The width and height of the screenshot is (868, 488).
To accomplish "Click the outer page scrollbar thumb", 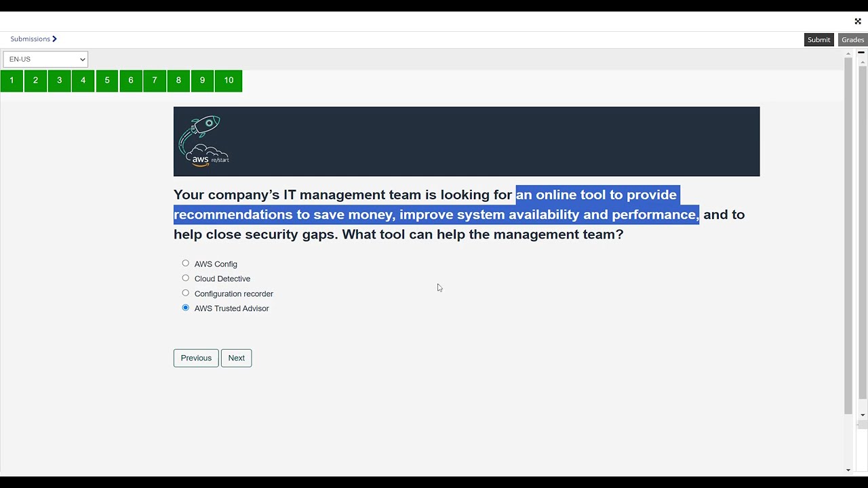I will point(863,232).
